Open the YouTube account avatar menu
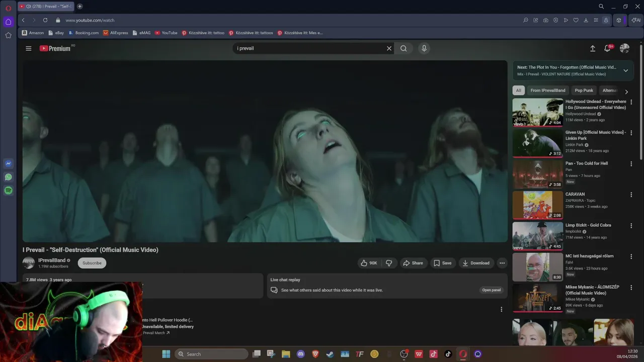644x362 pixels. point(624,48)
